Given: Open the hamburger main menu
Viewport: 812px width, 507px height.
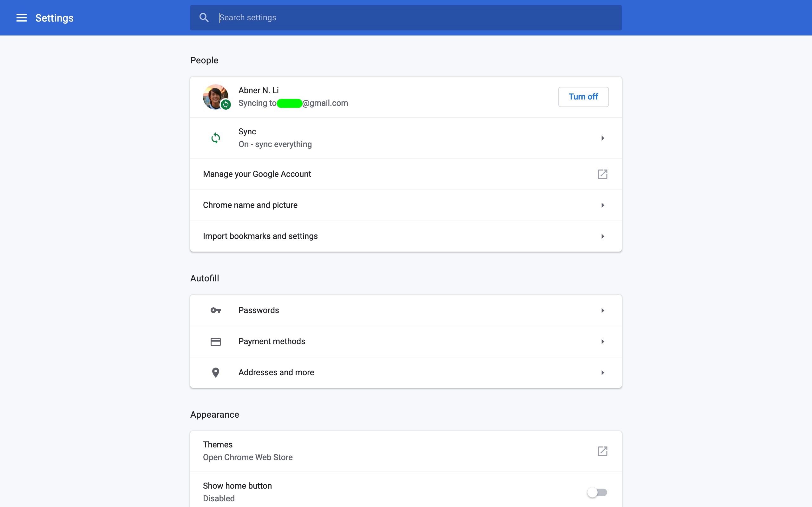Looking at the screenshot, I should pyautogui.click(x=22, y=18).
